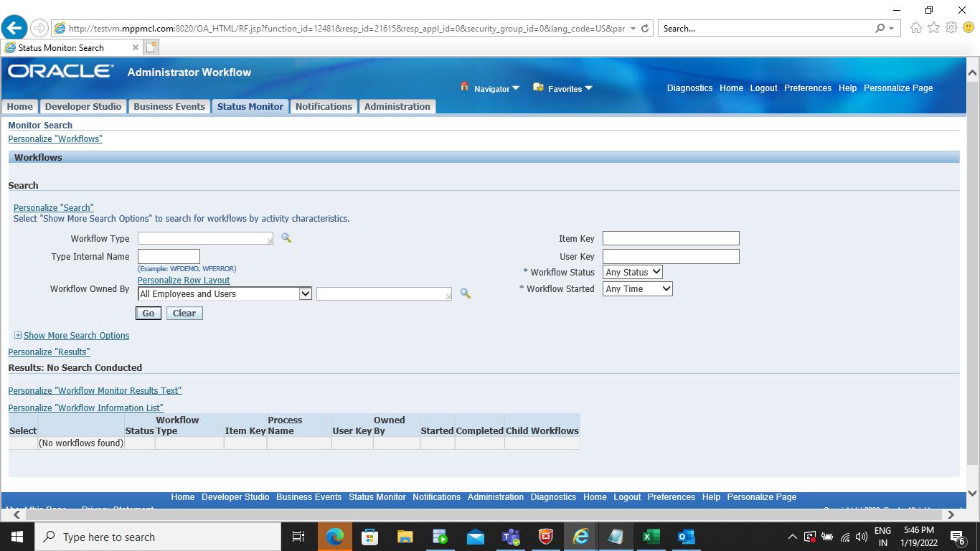980x551 pixels.
Task: Open Excel from taskbar
Action: pos(651,537)
